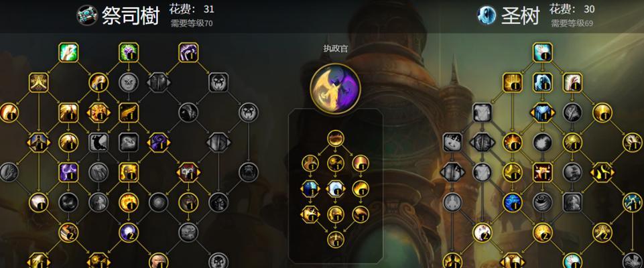Image resolution: width=644 pixels, height=268 pixels.
Task: Open the dark blue choice node under 执政官
Action: point(310,188)
